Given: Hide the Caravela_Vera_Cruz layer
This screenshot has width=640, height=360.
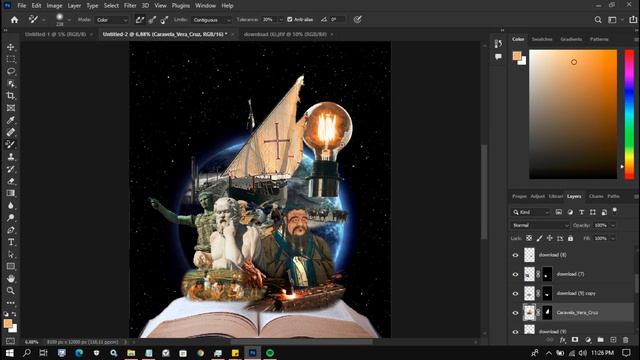Looking at the screenshot, I should (x=515, y=313).
